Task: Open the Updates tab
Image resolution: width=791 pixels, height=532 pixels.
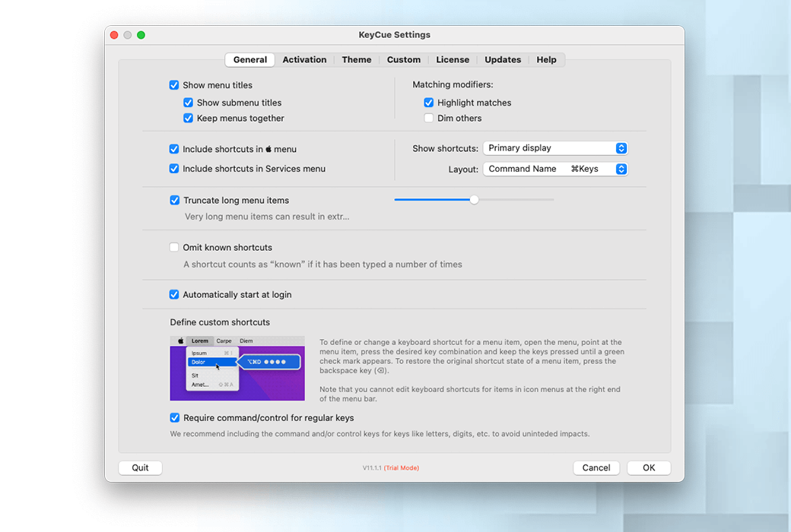Action: [502, 59]
